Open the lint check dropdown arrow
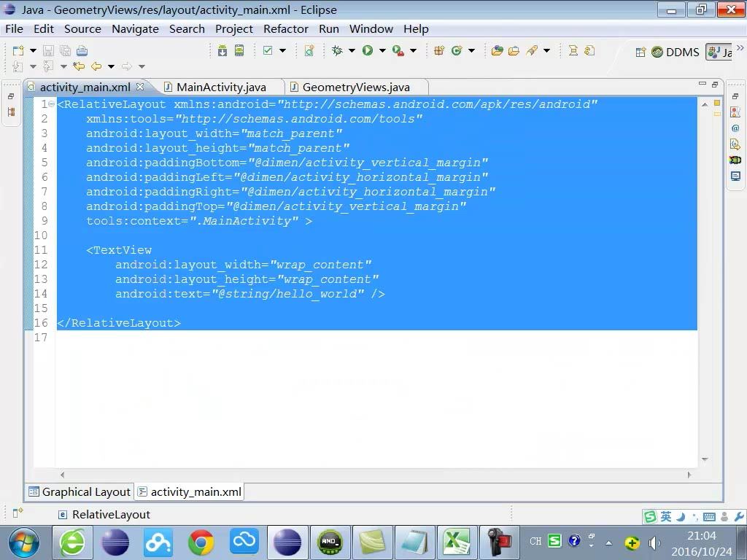Viewport: 747px width, 560px height. click(282, 50)
